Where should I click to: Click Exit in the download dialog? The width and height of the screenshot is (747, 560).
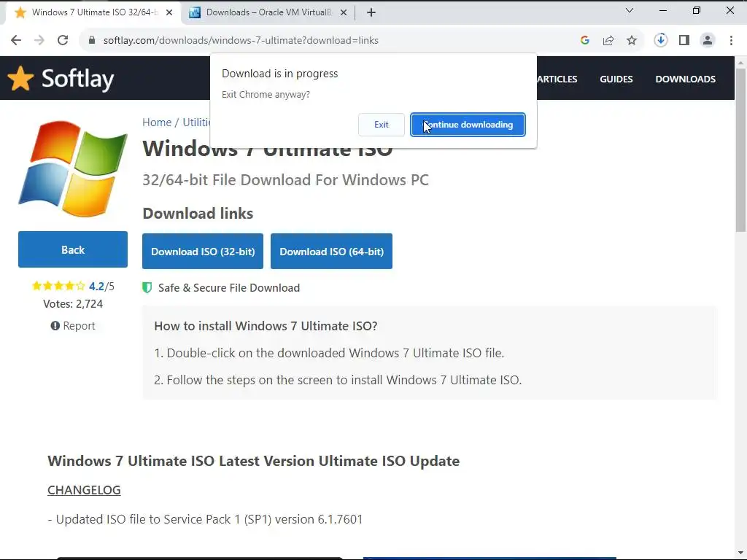381,125
